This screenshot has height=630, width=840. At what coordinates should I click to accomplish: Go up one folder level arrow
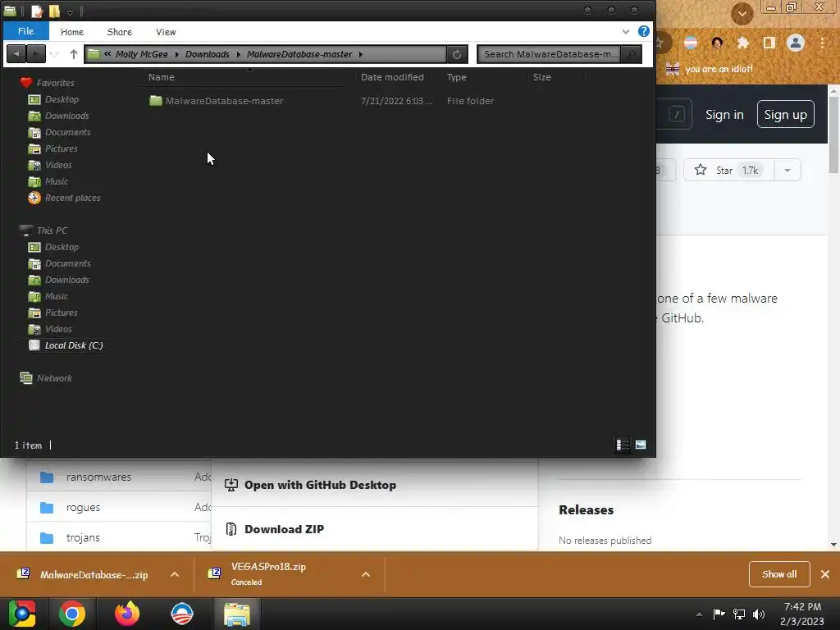(73, 54)
